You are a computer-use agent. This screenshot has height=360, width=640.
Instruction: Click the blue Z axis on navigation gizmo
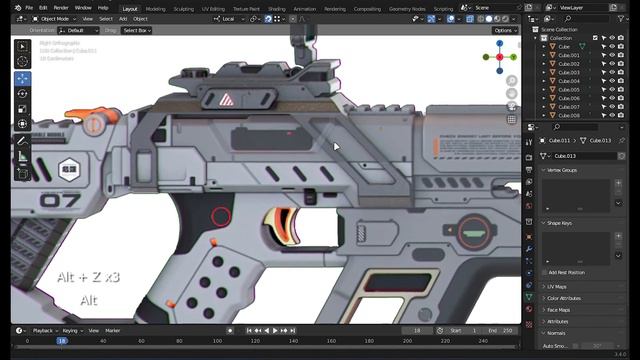coord(500,43)
